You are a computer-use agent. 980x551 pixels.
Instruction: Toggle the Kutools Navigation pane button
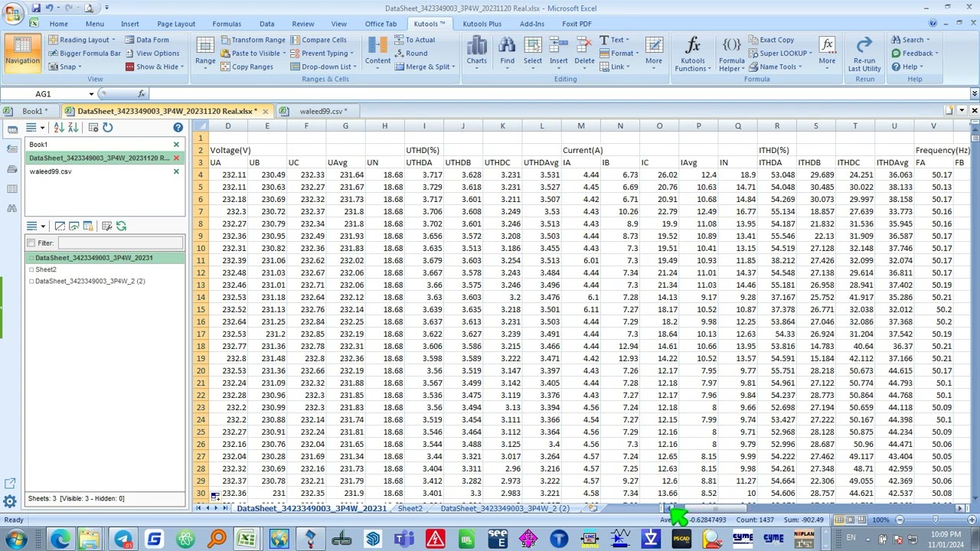click(x=22, y=53)
